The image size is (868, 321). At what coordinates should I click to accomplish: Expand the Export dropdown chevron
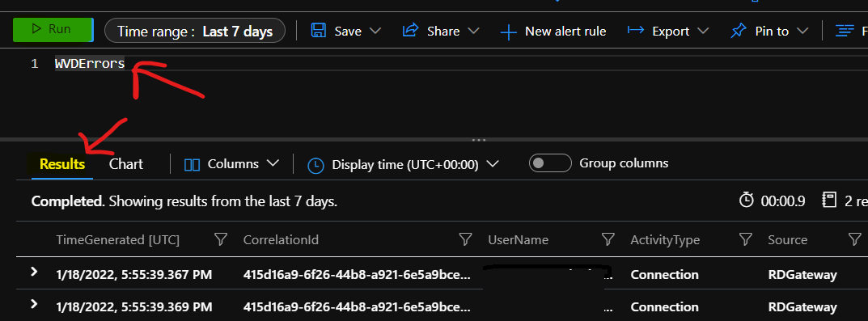pos(703,31)
